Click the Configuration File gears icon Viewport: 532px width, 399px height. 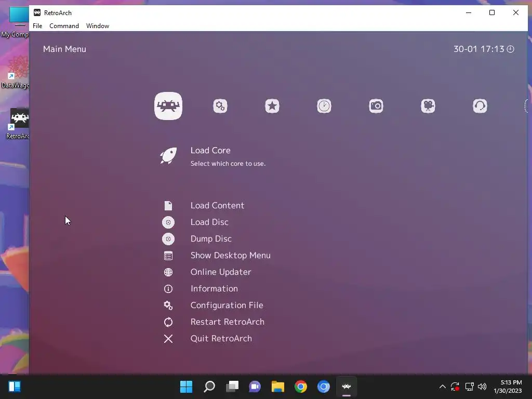(x=168, y=305)
